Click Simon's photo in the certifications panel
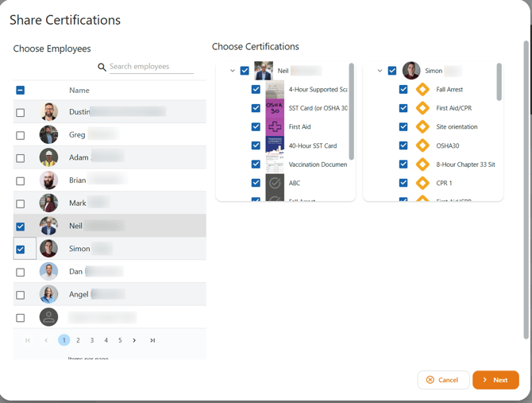 411,71
